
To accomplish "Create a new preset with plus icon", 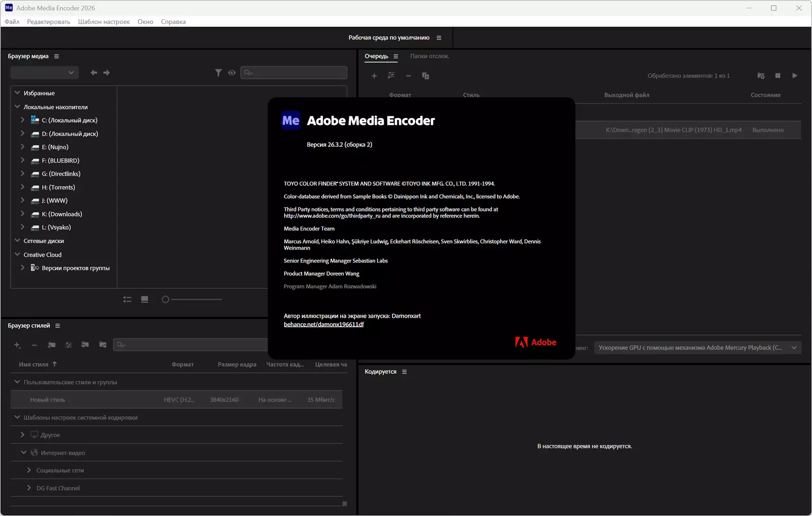I will coord(17,345).
